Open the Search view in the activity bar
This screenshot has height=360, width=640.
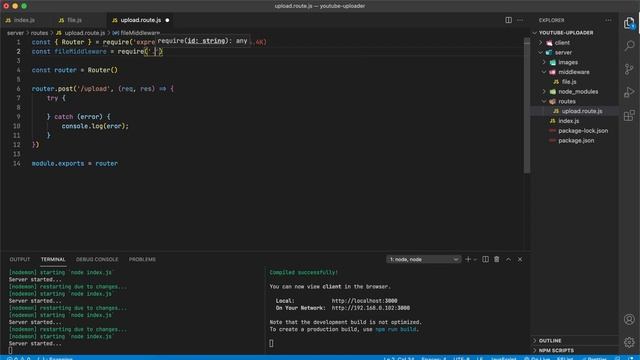(x=629, y=46)
